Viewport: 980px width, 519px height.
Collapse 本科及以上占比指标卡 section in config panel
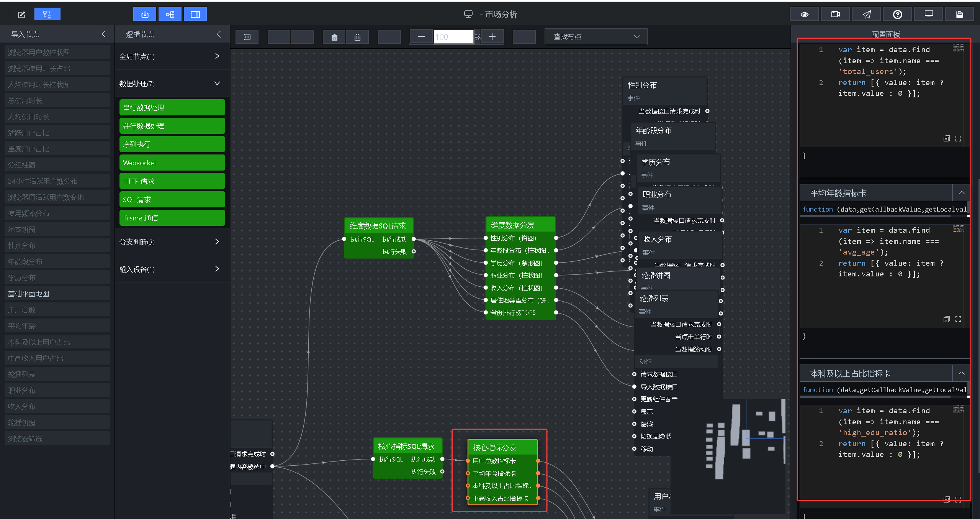[x=961, y=373]
